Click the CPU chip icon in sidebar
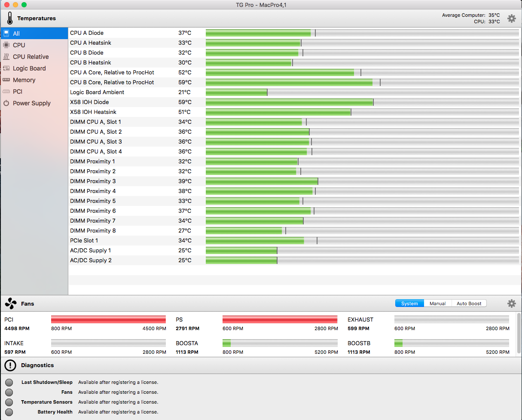Screen dimensions: 522x420 click(x=6, y=45)
